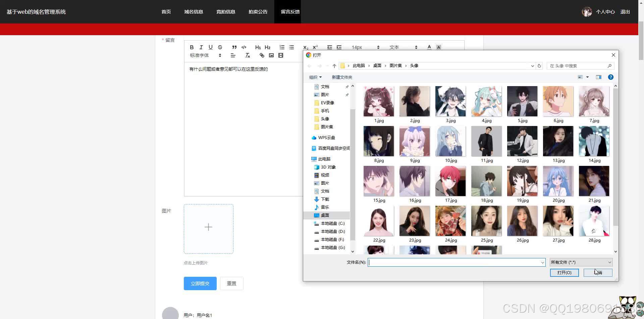Toggle the ordered list formatting
The width and height of the screenshot is (644, 319).
[282, 47]
